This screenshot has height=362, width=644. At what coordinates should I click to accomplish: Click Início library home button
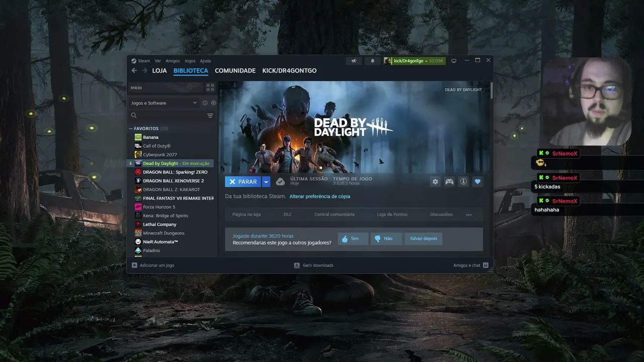(x=166, y=87)
